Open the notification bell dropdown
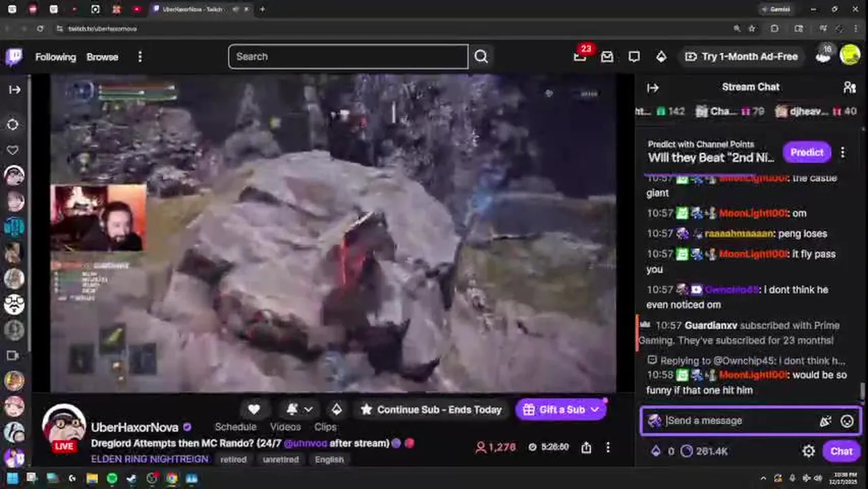Screen dimensions: 868x489 click(299, 410)
